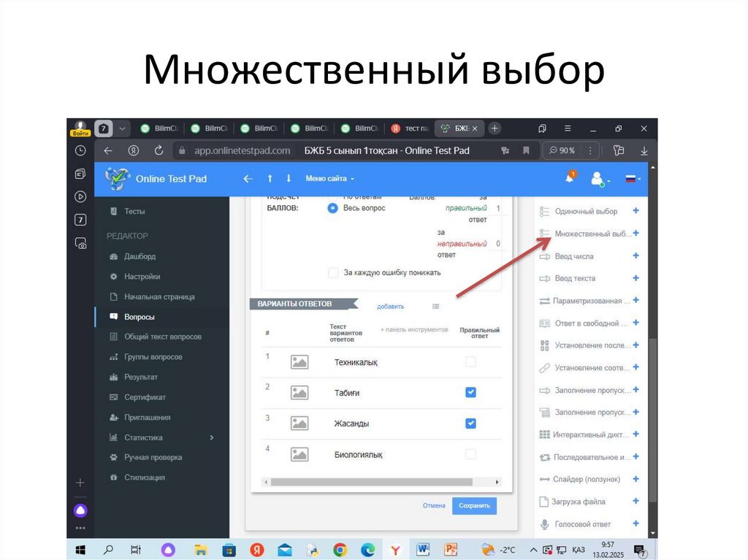Click image placeholder for Биологиялық row

tap(299, 455)
